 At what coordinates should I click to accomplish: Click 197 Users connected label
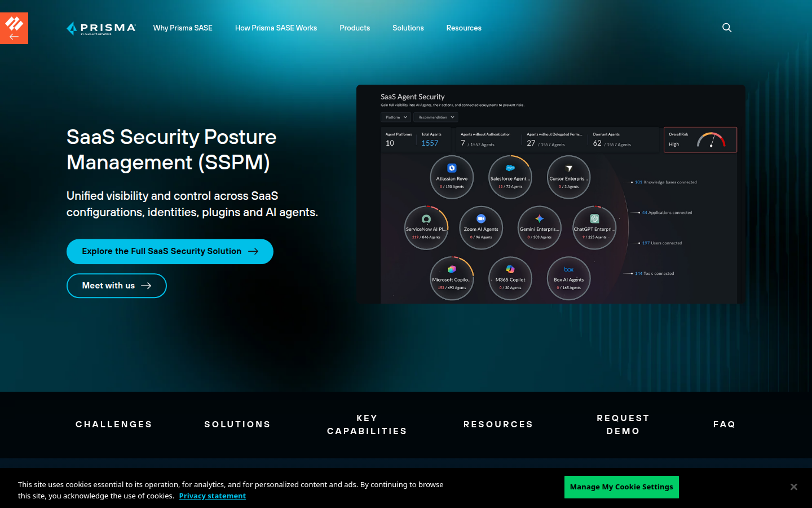point(662,243)
